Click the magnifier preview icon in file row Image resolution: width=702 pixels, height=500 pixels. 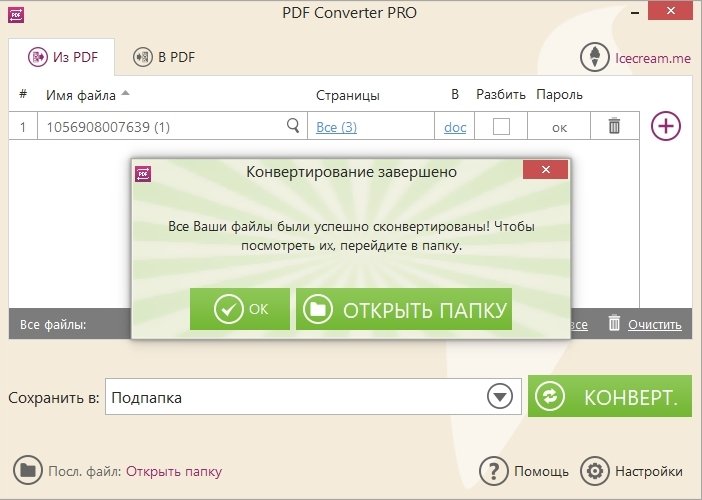click(293, 126)
